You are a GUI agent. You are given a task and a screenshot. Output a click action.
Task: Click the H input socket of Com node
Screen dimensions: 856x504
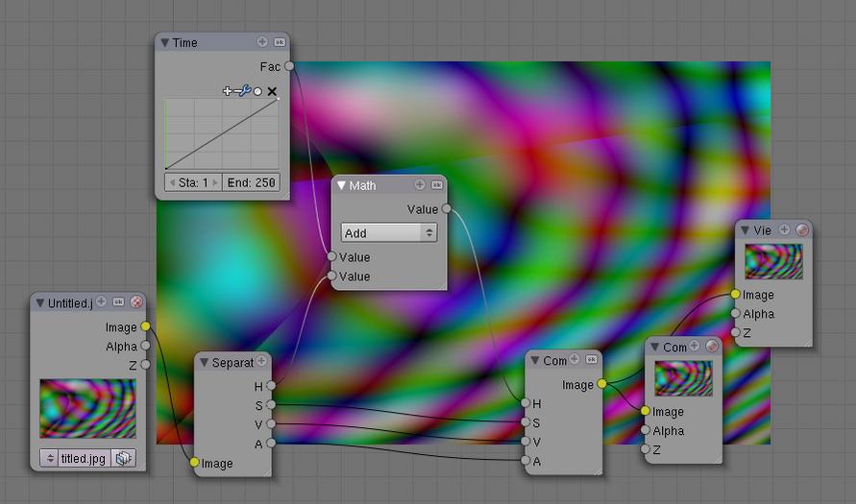[526, 403]
